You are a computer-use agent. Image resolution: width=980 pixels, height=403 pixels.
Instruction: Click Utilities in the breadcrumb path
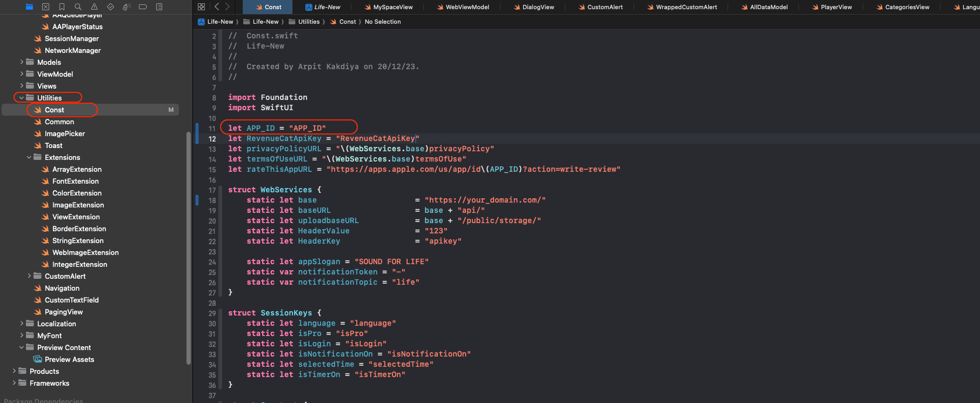(309, 22)
